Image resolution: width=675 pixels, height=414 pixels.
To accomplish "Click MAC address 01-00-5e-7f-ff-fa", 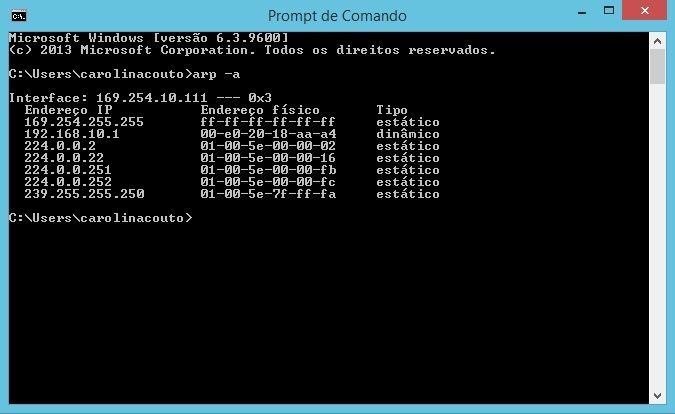I will (x=268, y=194).
